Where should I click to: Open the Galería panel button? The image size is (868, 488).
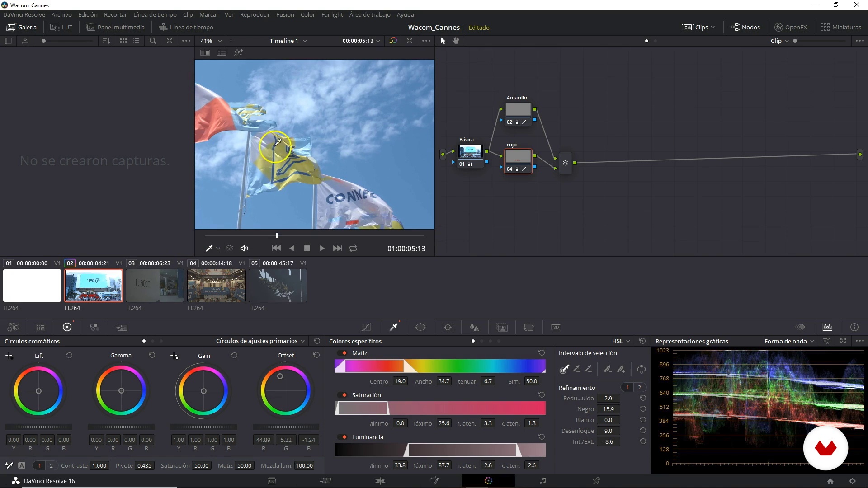pyautogui.click(x=22, y=27)
